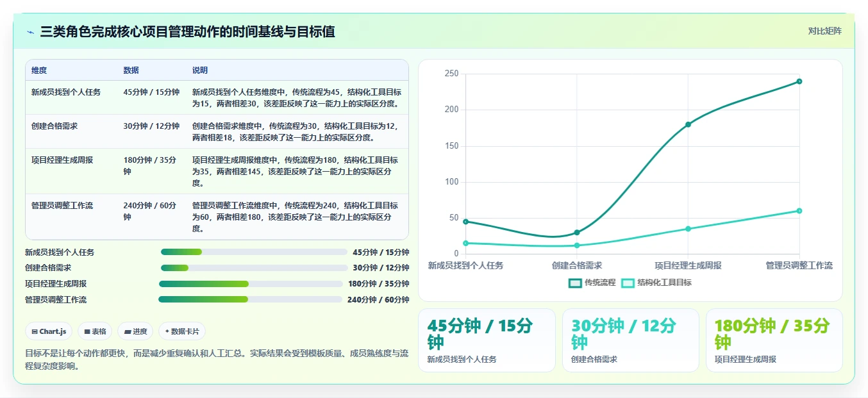This screenshot has height=398, width=868.
Task: Click the 对比矩阵 label in the header
Action: tap(824, 31)
